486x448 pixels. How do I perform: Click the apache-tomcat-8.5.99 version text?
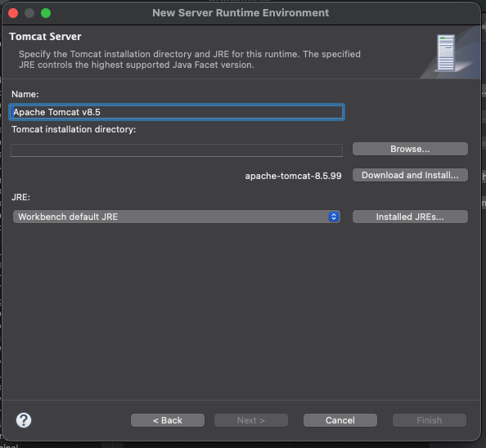[x=293, y=176]
